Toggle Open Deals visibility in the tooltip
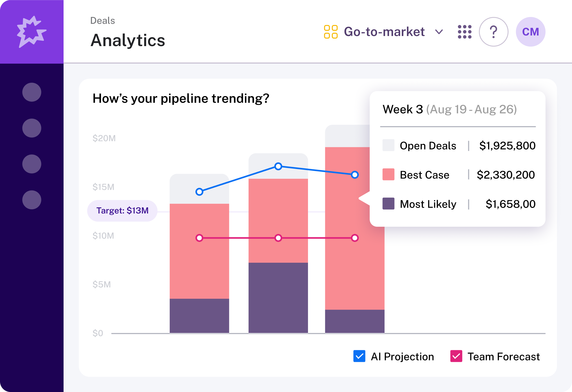Screen dimensions: 572x392 tap(388, 145)
